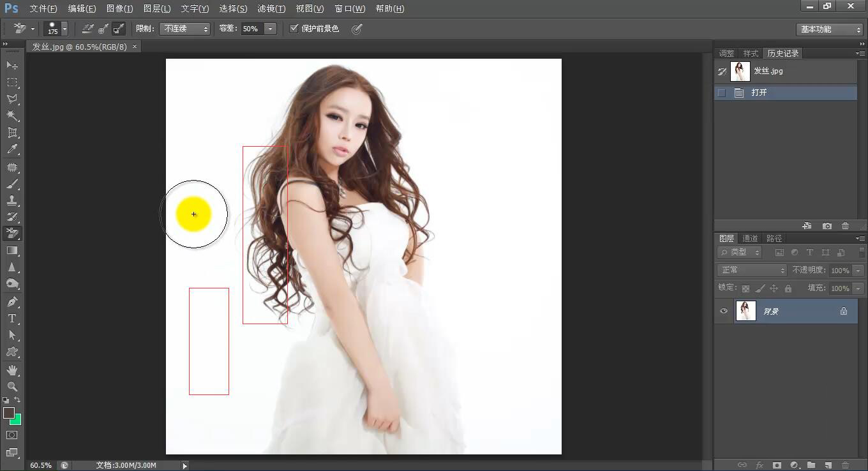The height and width of the screenshot is (471, 868).
Task: Click the foreground color swatch
Action: [9, 413]
